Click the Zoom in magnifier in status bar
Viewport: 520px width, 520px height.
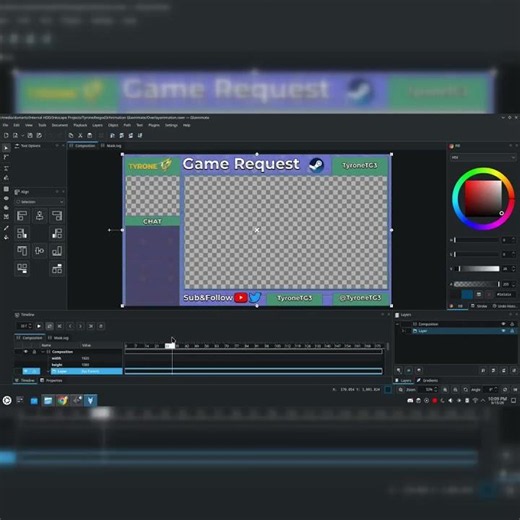point(445,390)
